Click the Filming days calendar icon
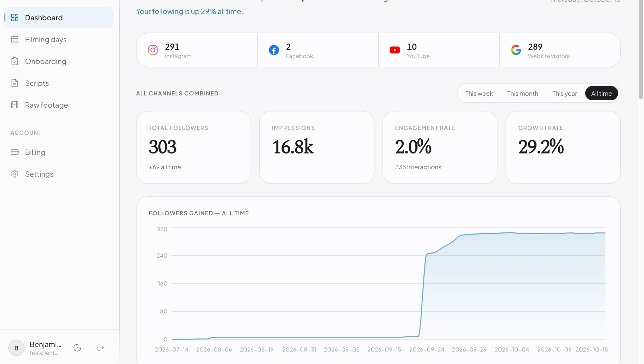The height and width of the screenshot is (364, 644). tap(15, 39)
